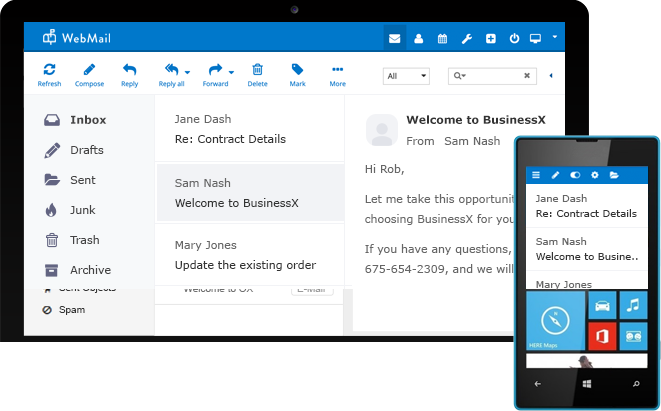This screenshot has height=411, width=661.
Task: Compose a new email message
Action: pos(89,70)
